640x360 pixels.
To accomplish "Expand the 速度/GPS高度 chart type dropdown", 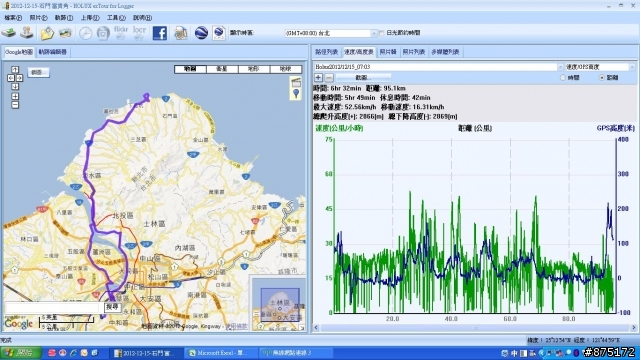I will coord(632,67).
